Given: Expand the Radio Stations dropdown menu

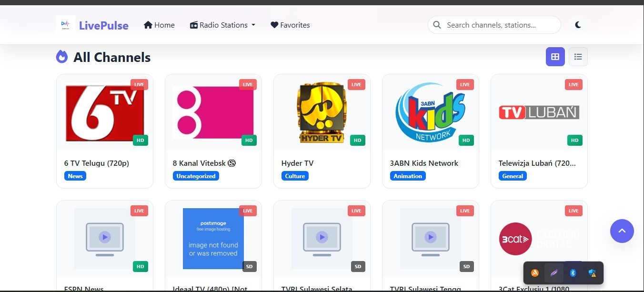Looking at the screenshot, I should point(222,25).
